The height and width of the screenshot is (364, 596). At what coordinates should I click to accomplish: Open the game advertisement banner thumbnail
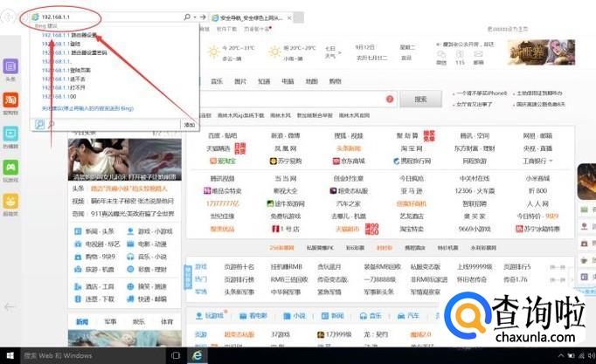(541, 52)
